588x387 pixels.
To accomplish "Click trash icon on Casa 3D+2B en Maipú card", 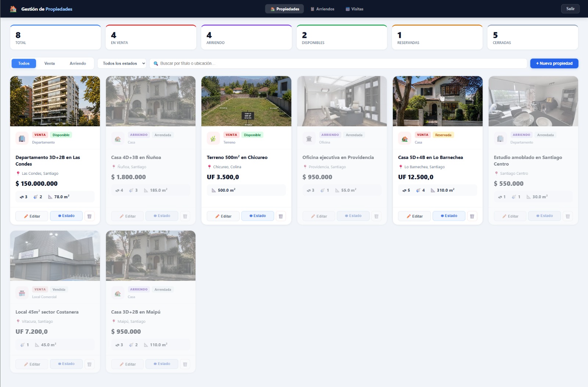I will [x=185, y=364].
